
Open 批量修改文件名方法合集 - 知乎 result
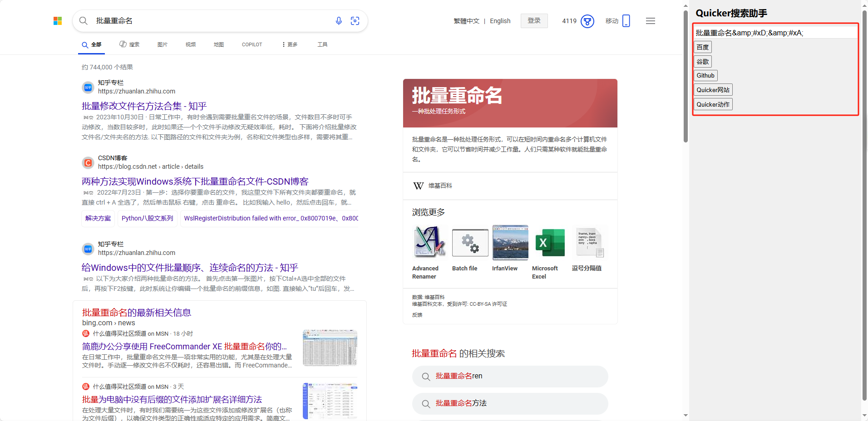144,106
